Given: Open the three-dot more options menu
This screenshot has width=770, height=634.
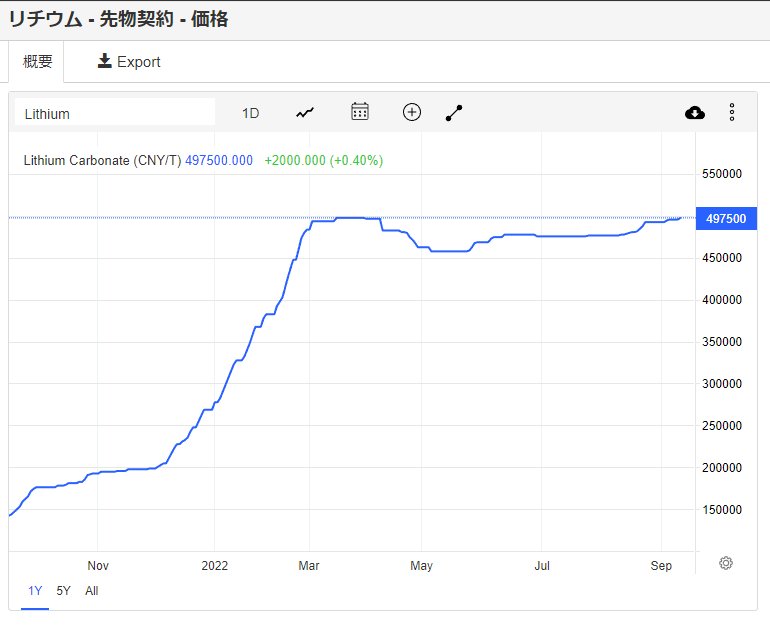Looking at the screenshot, I should [x=732, y=112].
